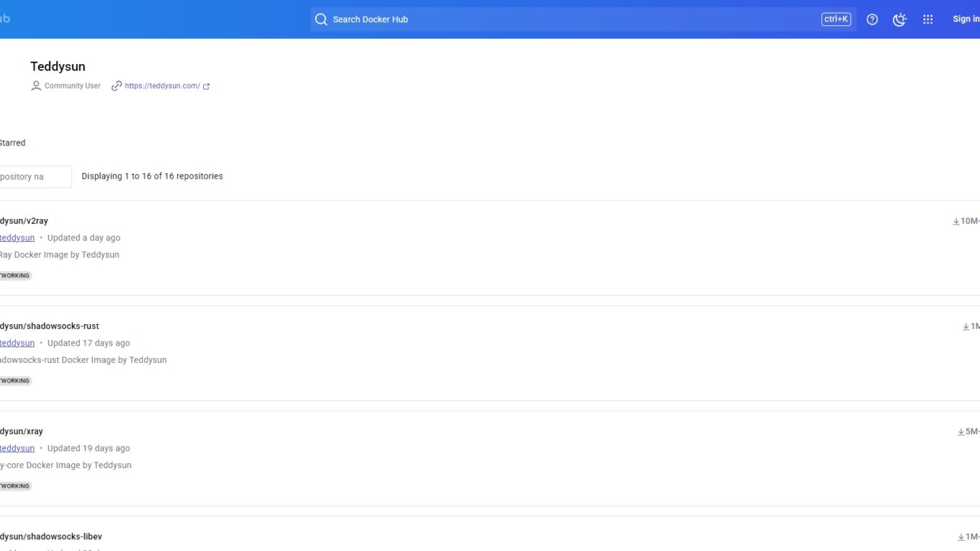Click the 5M+ download icon for xray
The width and height of the screenshot is (980, 551).
[961, 431]
